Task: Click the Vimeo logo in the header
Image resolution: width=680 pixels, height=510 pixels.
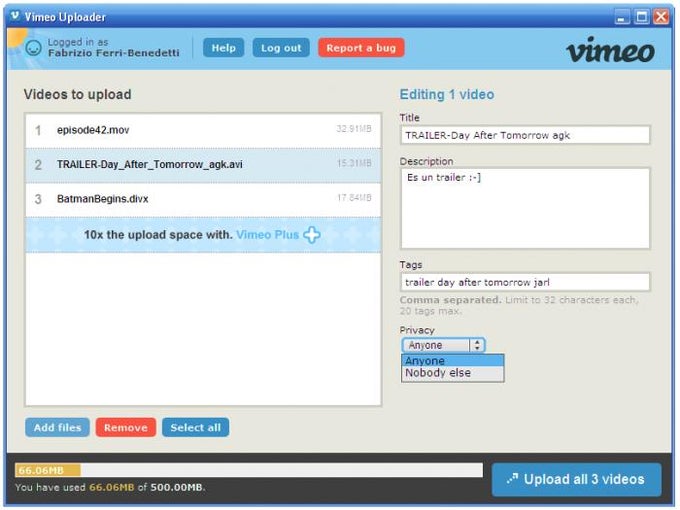Action: click(x=610, y=50)
